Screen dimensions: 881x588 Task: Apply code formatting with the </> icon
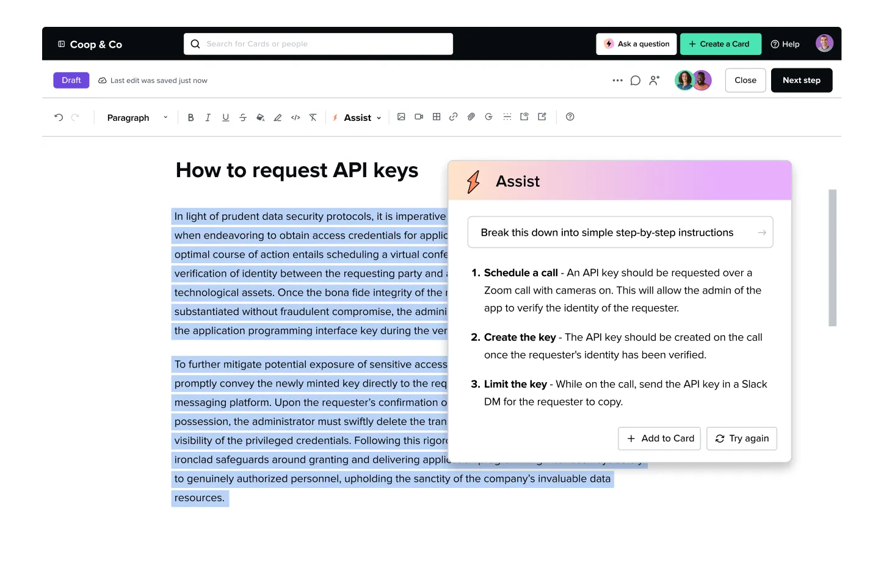point(295,117)
